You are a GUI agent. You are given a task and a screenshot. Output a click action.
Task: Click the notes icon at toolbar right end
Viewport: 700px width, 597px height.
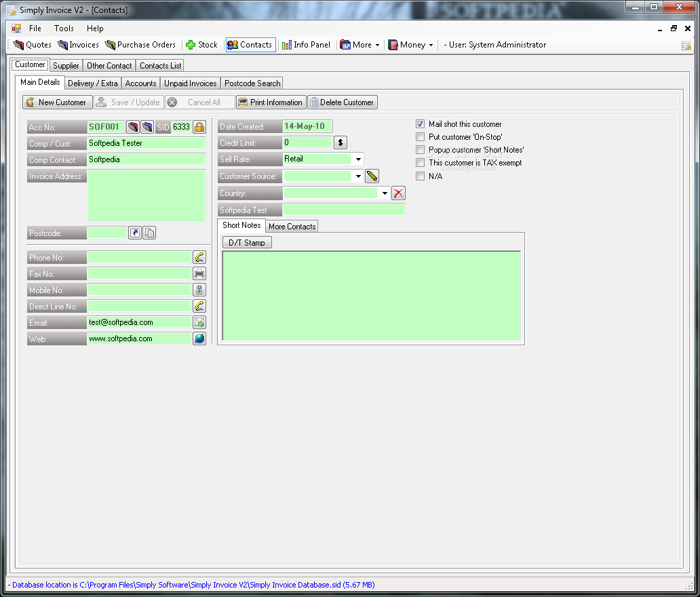tap(685, 45)
